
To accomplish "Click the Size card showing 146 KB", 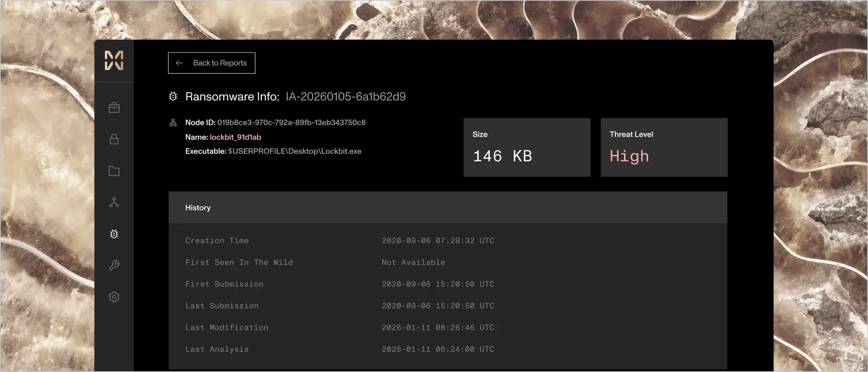I will [x=527, y=148].
